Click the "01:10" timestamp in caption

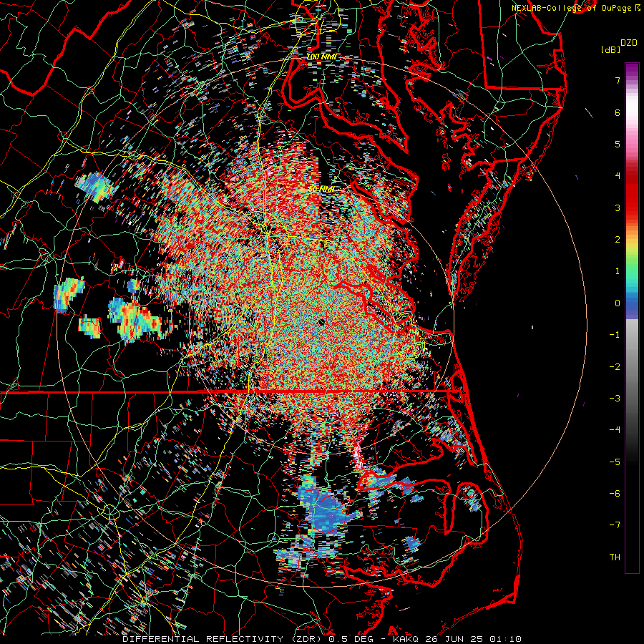506,639
